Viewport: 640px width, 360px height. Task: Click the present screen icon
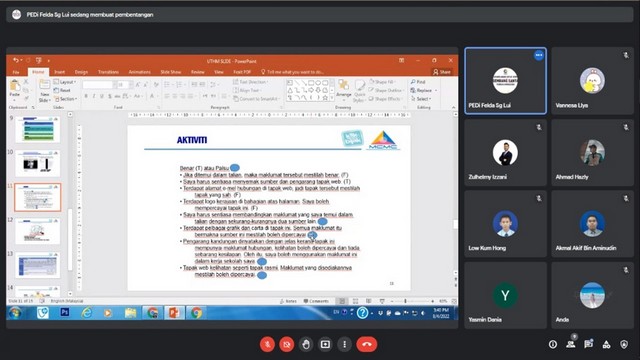pos(325,344)
